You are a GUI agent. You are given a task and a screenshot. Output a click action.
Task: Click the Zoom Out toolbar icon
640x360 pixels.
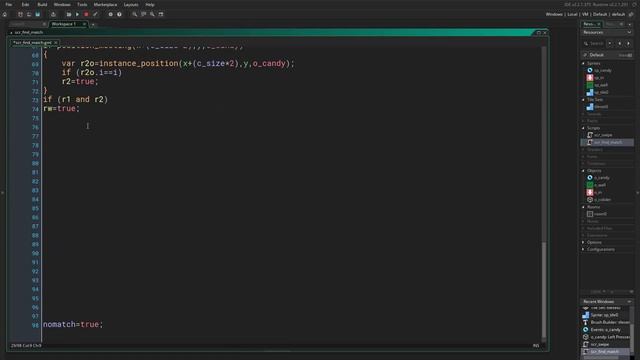152,14
